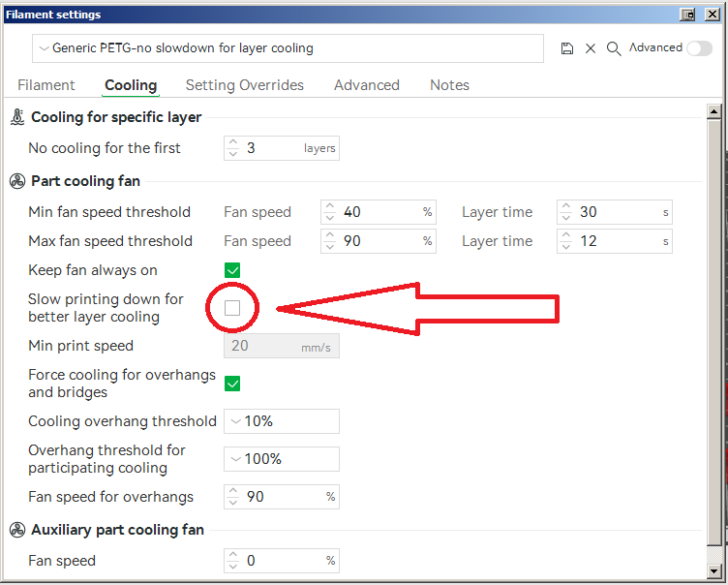
Task: Decrease the no cooling first layers value
Action: 233,154
